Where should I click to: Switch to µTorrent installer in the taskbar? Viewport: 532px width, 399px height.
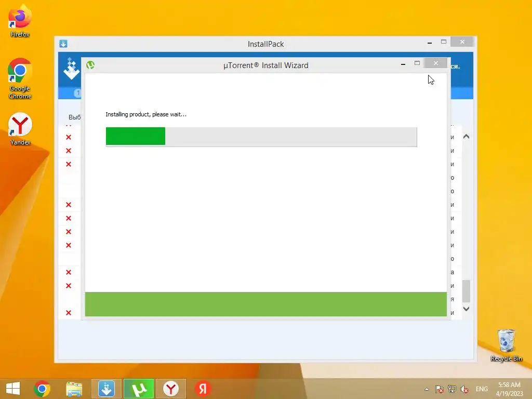pyautogui.click(x=138, y=389)
